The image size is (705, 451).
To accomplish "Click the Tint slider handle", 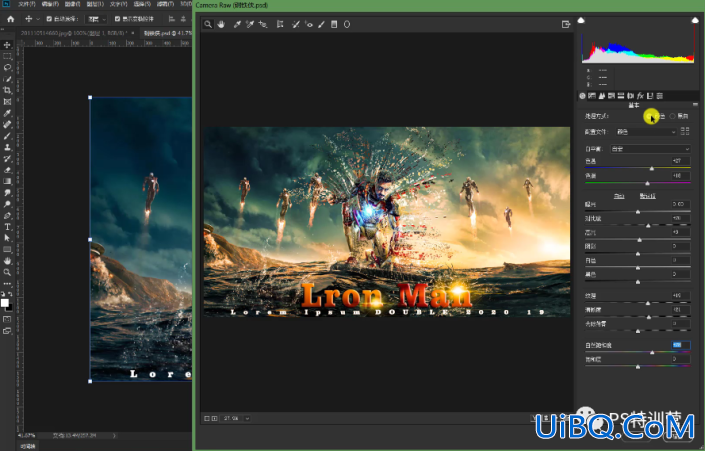I will tap(647, 183).
